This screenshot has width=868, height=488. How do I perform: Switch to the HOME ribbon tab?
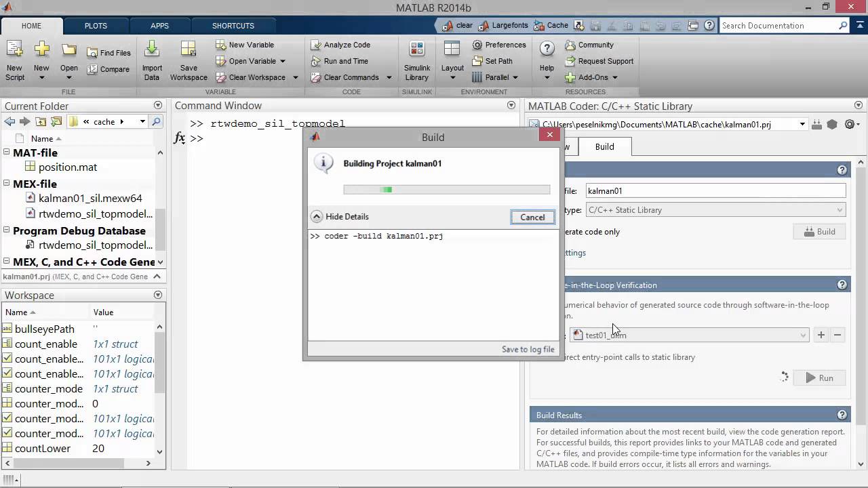pyautogui.click(x=31, y=26)
